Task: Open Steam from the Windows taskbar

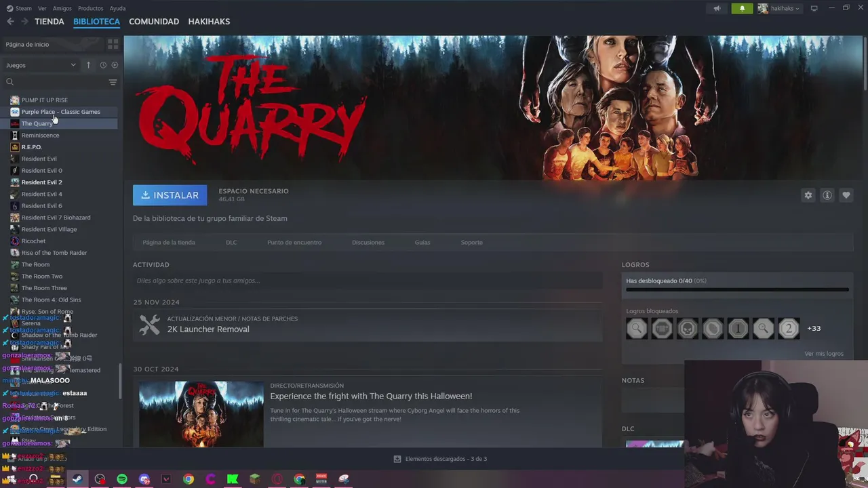Action: (x=77, y=479)
